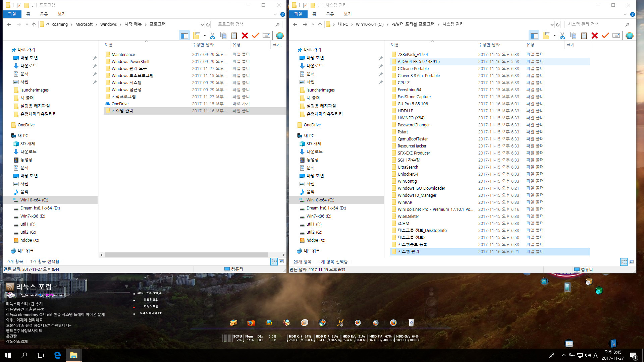Show hidden tray icons arrow
The height and width of the screenshot is (362, 644).
[563, 355]
